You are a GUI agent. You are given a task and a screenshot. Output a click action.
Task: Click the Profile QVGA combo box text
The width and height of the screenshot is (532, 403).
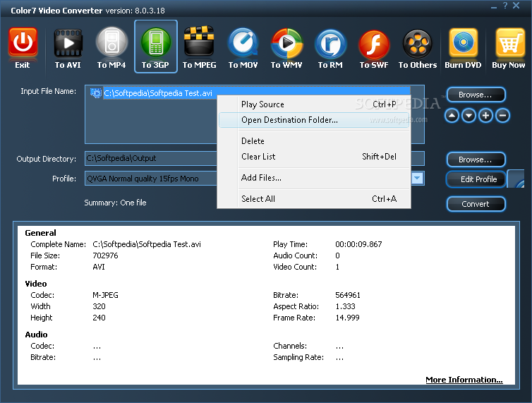pos(143,179)
